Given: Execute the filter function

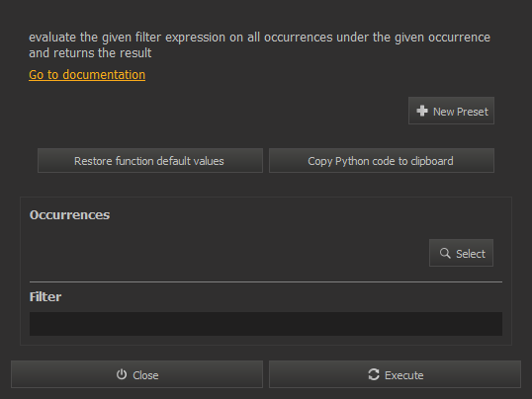Looking at the screenshot, I should click(x=395, y=374).
